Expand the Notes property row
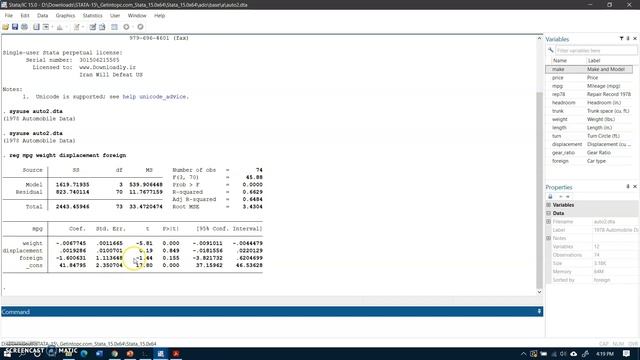 click(549, 238)
